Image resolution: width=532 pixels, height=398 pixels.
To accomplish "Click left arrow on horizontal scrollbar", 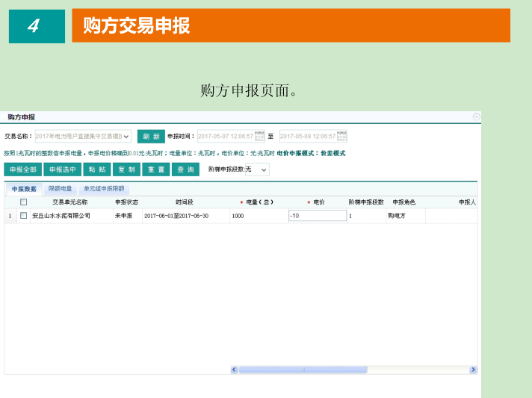I will (234, 370).
